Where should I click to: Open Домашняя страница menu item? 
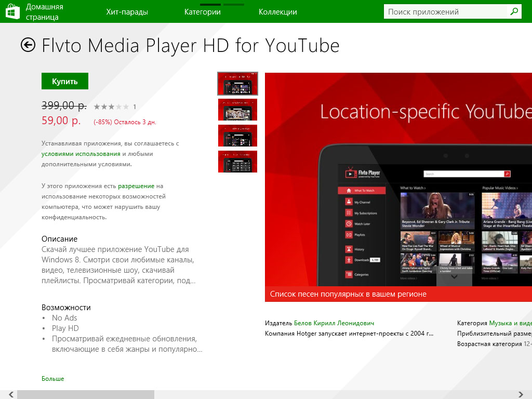[x=45, y=12]
